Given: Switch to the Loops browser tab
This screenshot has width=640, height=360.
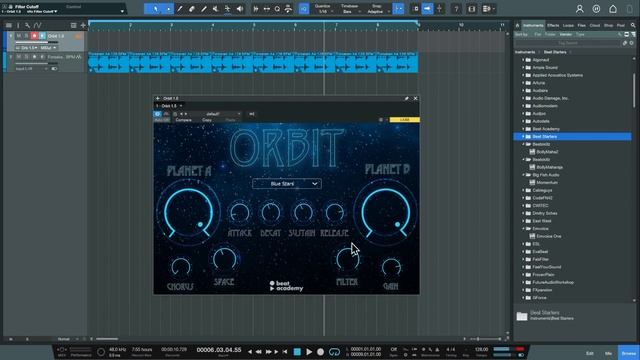Looking at the screenshot, I should pos(568,25).
